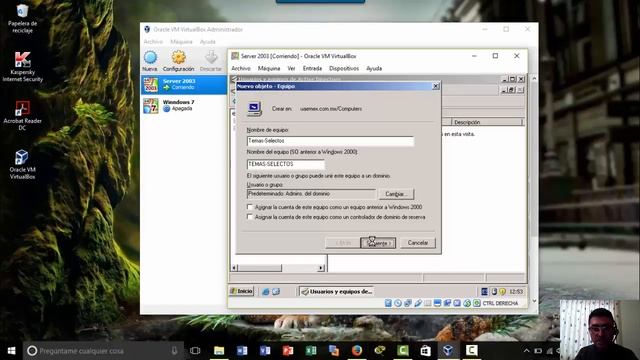Open PowerPoint from the Windows taskbar
The height and width of the screenshot is (360, 640).
[x=288, y=351]
